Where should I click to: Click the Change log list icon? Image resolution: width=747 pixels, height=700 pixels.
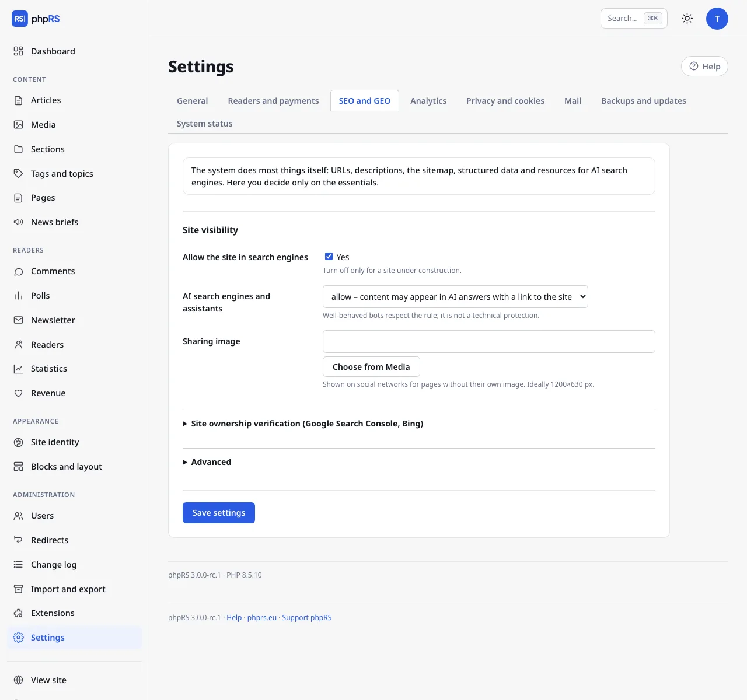[x=19, y=565]
